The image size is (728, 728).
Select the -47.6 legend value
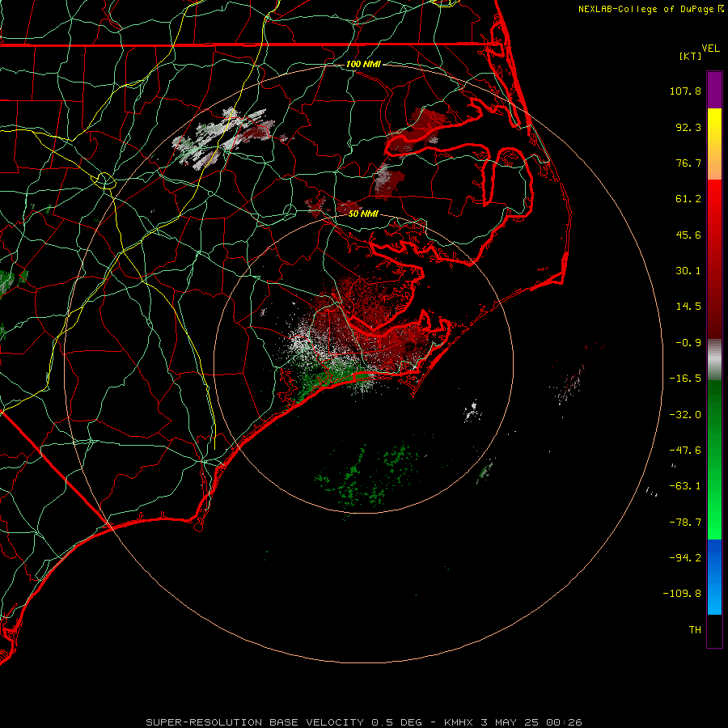pyautogui.click(x=685, y=451)
